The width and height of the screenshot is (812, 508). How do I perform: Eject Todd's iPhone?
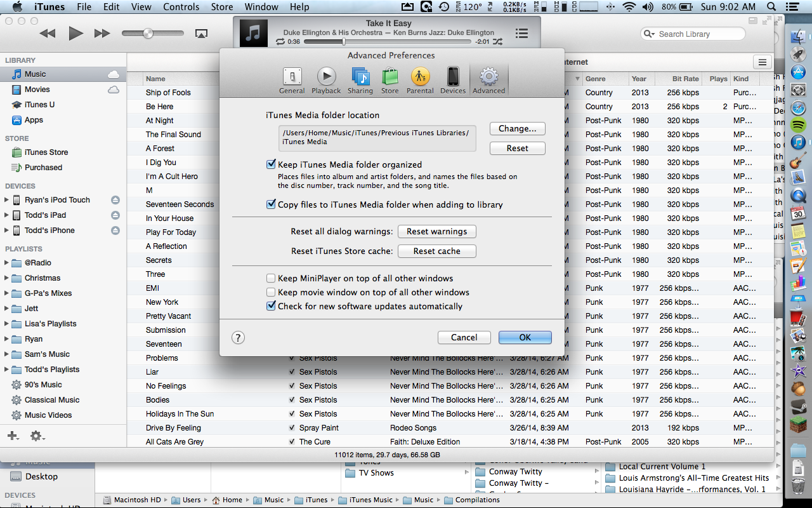tap(115, 231)
